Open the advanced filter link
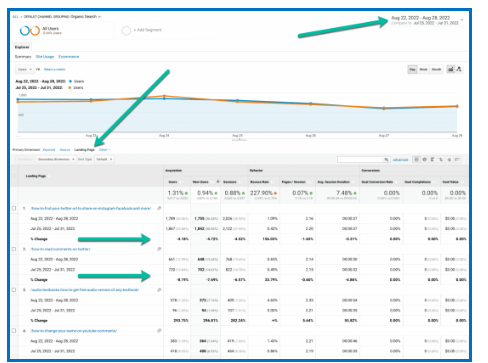Viewport: 488px width, 363px height. pyautogui.click(x=400, y=160)
